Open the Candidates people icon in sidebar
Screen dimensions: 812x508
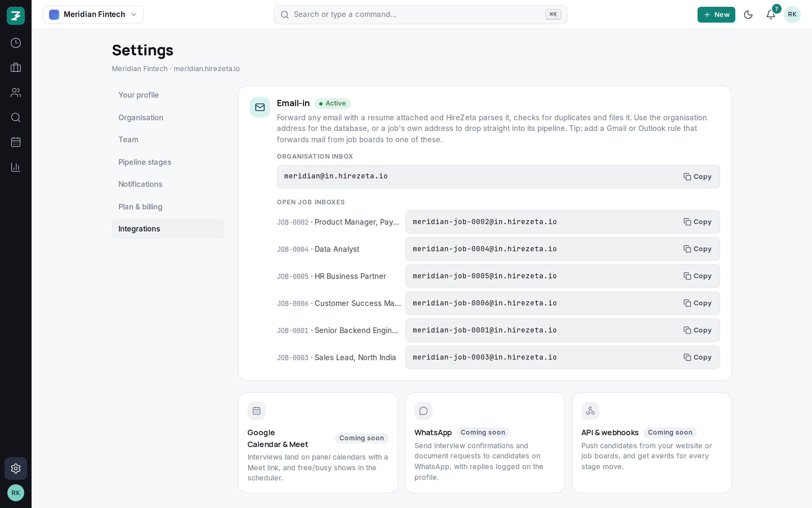click(16, 92)
